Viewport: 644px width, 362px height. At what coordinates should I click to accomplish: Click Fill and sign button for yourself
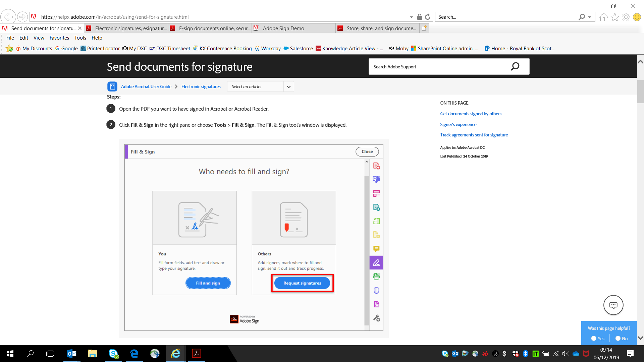[207, 283]
